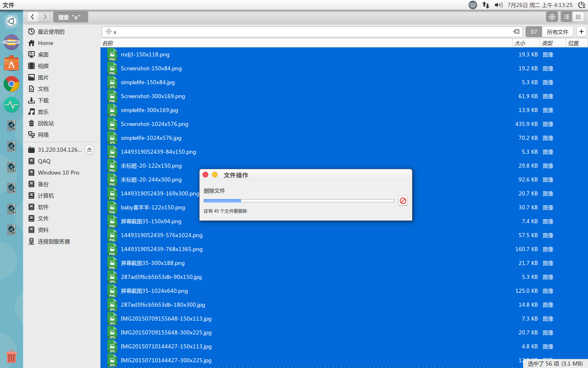Click the delete progress bar
The height and width of the screenshot is (368, 588).
(299, 201)
